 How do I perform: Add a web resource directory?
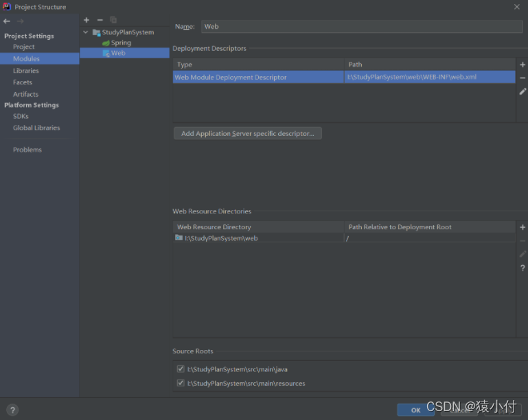coord(523,228)
